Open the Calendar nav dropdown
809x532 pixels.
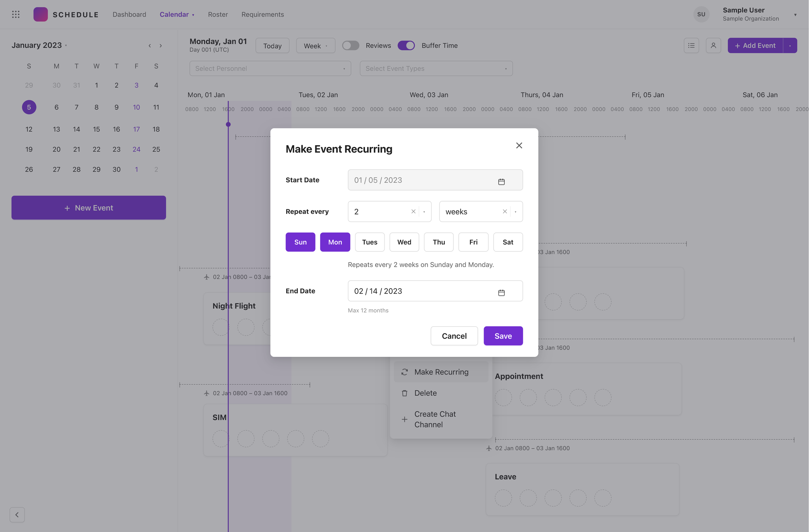[177, 14]
